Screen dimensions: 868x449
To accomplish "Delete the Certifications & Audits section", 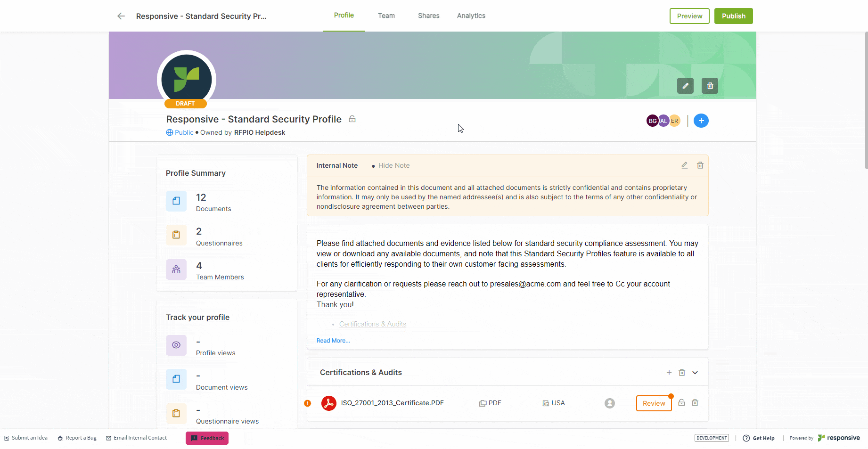I will click(x=682, y=373).
